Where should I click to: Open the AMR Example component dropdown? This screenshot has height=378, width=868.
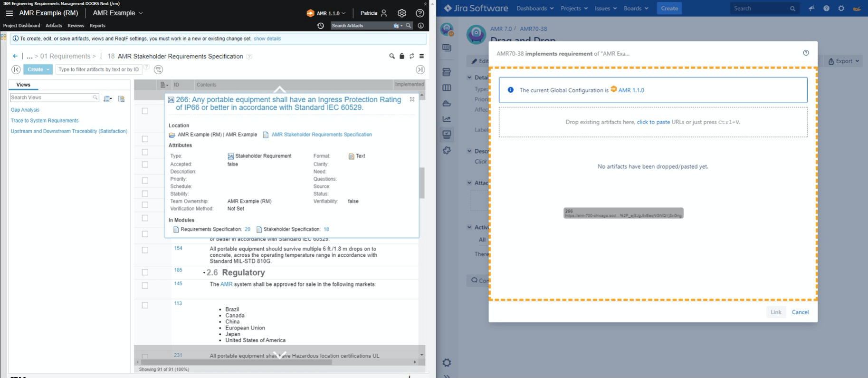click(118, 13)
